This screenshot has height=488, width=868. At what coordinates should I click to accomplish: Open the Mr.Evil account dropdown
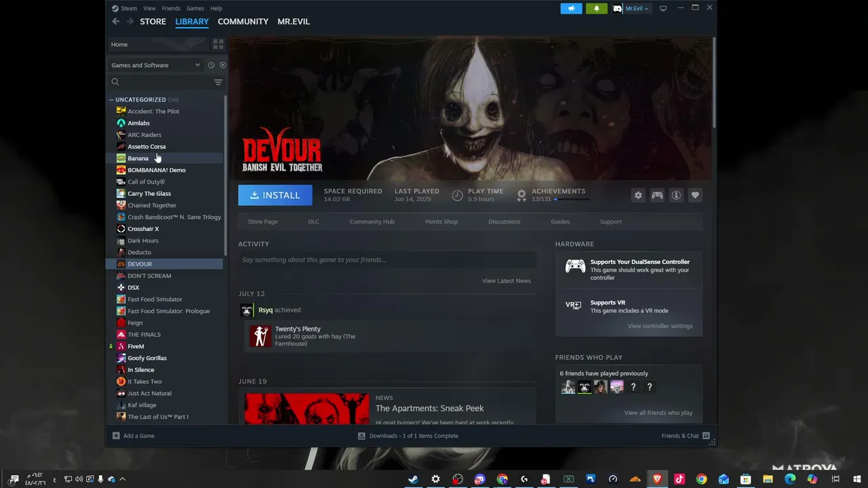pyautogui.click(x=637, y=8)
